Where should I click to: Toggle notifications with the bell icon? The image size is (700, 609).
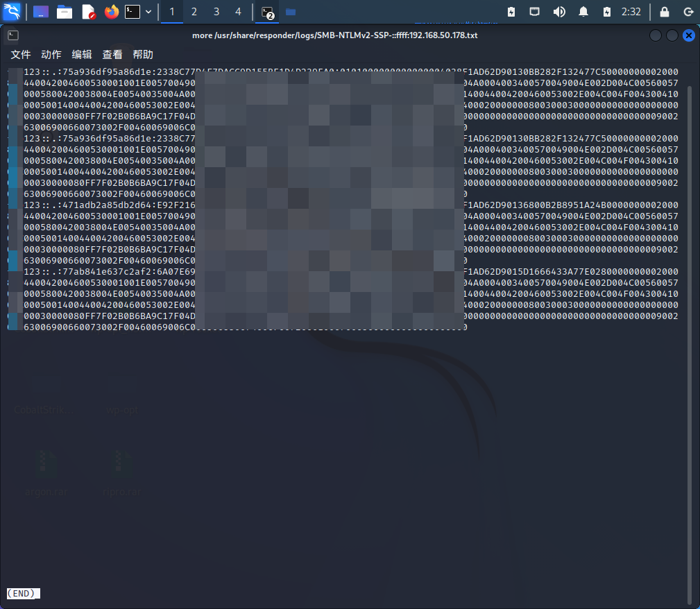point(583,11)
